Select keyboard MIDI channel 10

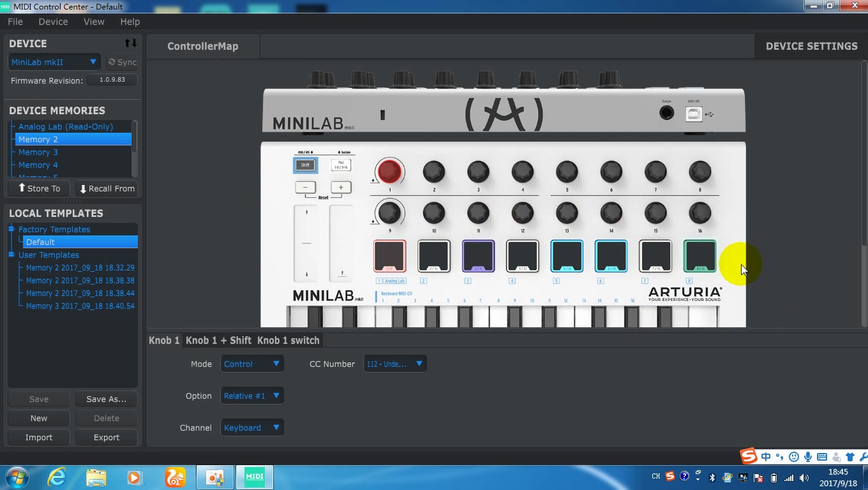click(532, 301)
